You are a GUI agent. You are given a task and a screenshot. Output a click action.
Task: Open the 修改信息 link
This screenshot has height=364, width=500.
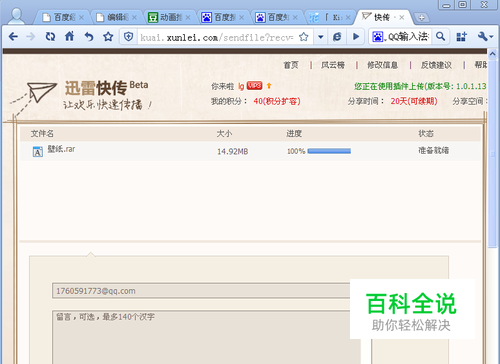pos(382,65)
